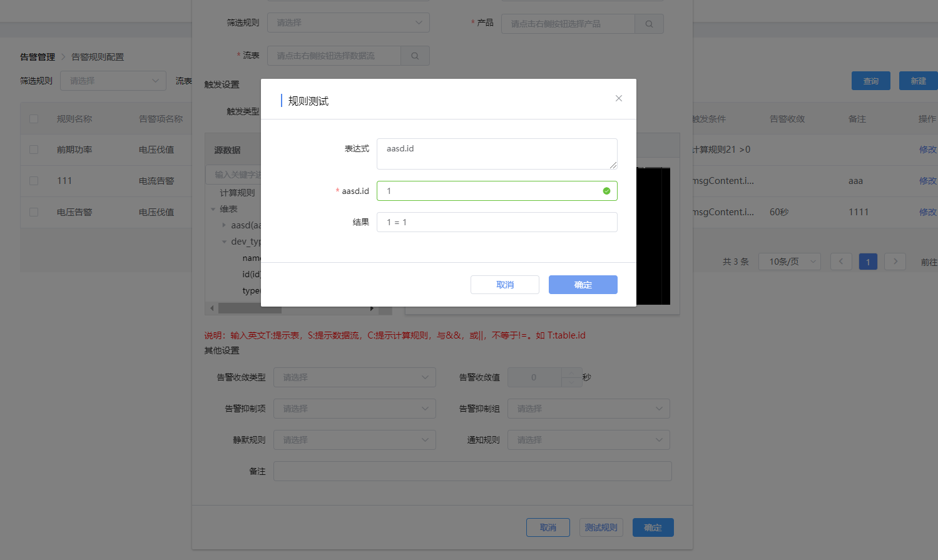Screen dimensions: 938x560
Task: Open the 10条/页 page size dropdown
Action: [790, 262]
